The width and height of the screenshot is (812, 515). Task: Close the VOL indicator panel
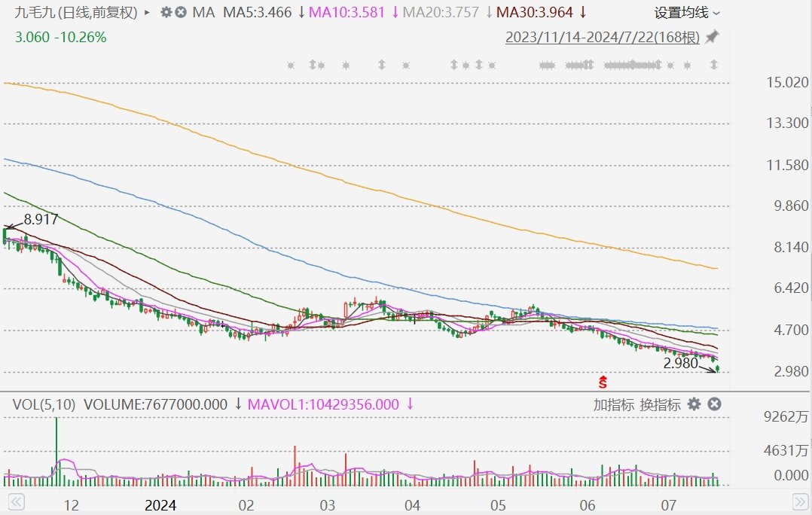pyautogui.click(x=714, y=404)
